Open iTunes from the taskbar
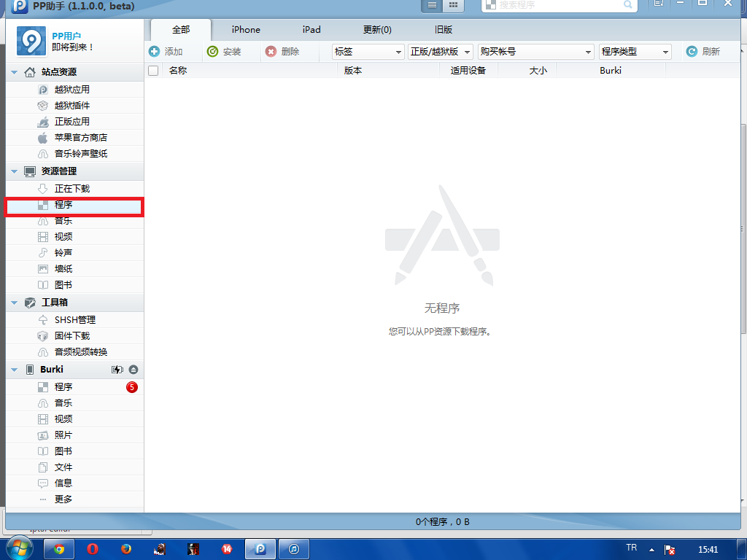The image size is (747, 560). click(294, 549)
